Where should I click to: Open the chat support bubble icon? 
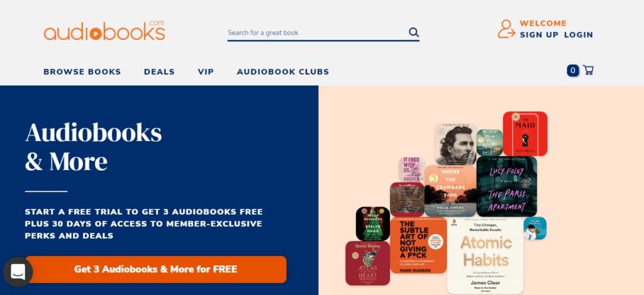18,272
